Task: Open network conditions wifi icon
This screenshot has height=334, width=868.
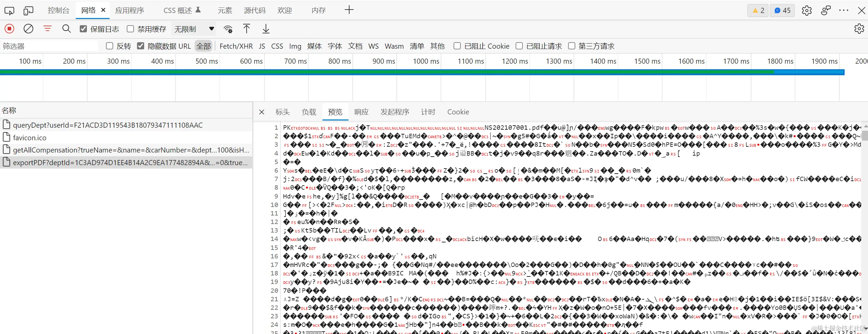Action: pos(228,29)
